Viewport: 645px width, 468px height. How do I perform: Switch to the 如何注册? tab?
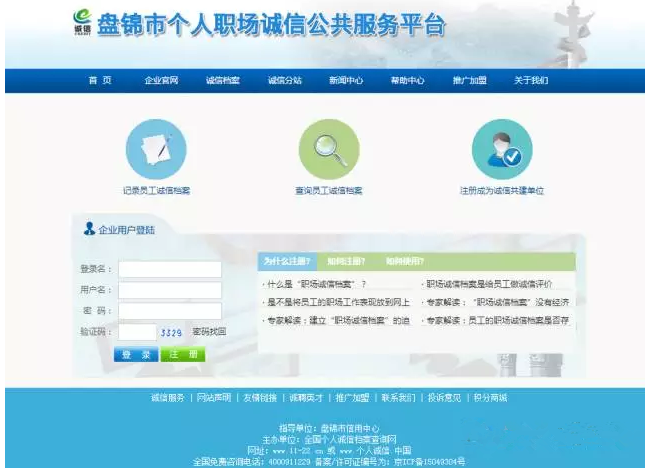[x=346, y=261]
